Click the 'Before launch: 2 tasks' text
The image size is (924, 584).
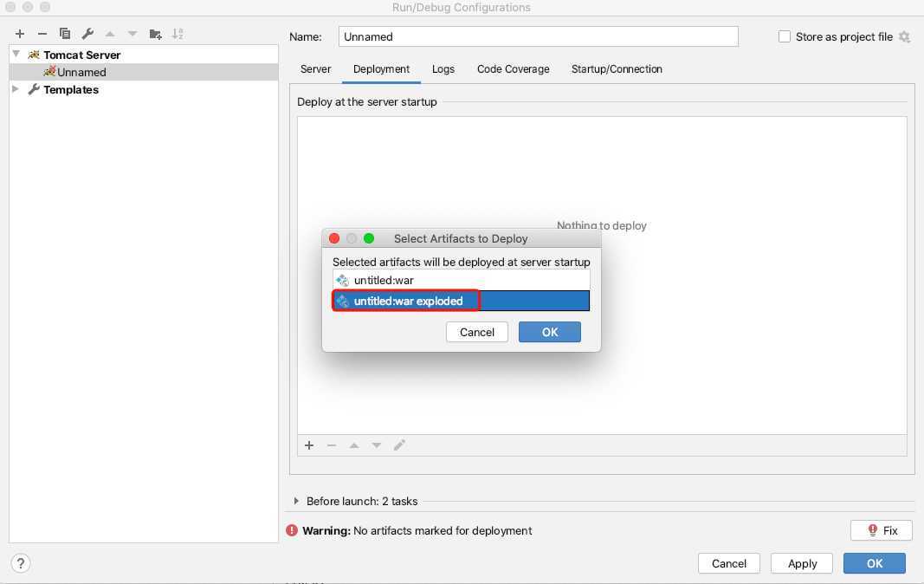pyautogui.click(x=362, y=501)
